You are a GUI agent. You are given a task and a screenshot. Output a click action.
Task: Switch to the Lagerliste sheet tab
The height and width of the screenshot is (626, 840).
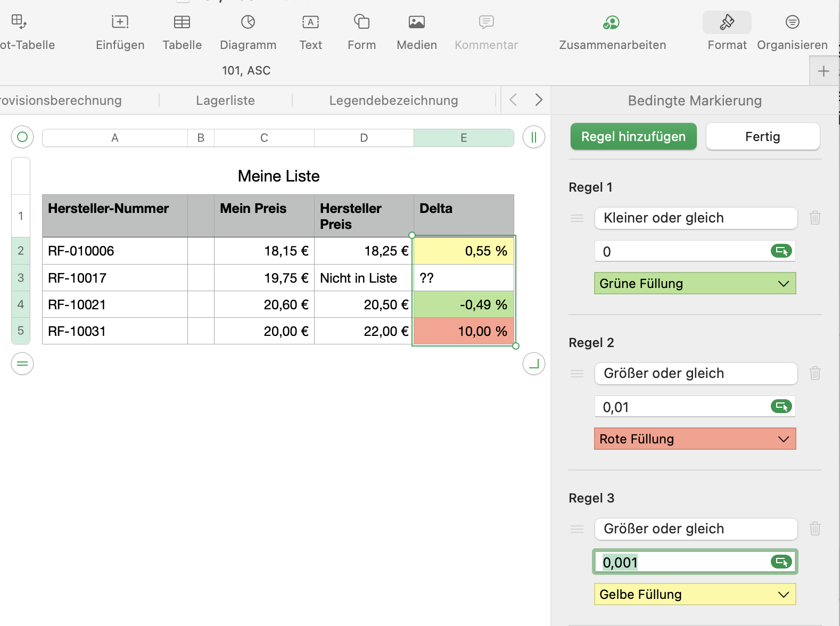click(x=225, y=101)
